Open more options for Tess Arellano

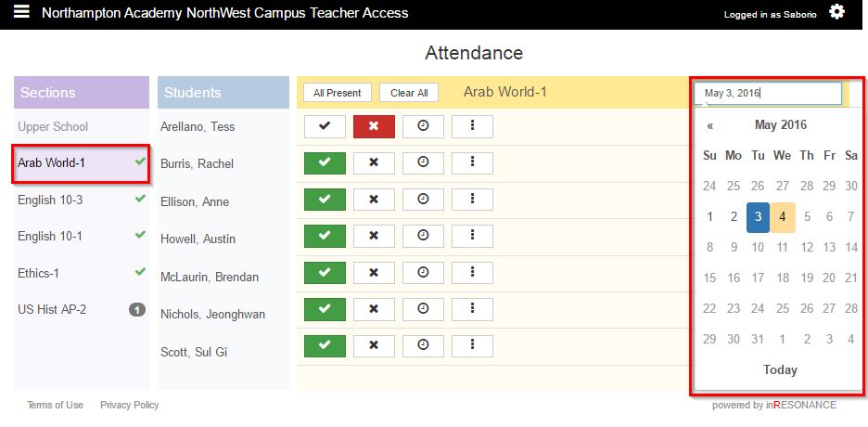click(x=472, y=126)
